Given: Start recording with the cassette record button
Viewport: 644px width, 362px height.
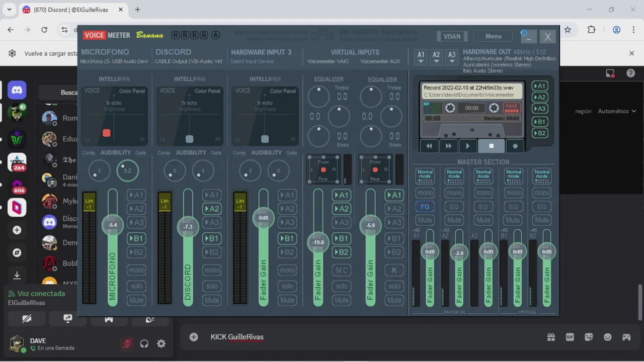Looking at the screenshot, I should [x=515, y=146].
